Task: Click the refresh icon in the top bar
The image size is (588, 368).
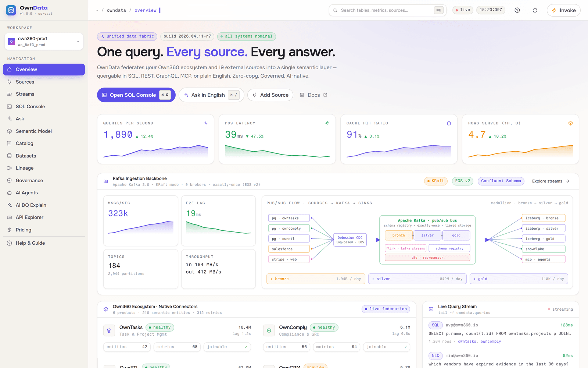Action: click(535, 10)
